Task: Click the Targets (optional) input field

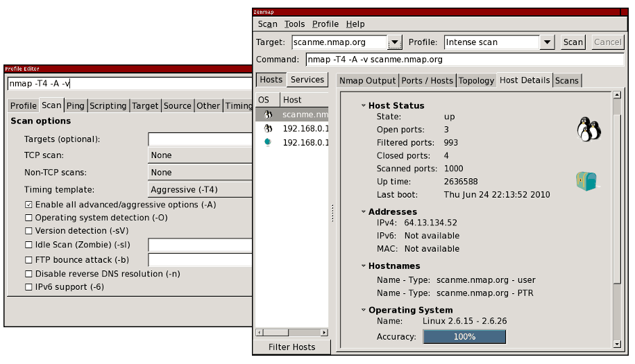Action: point(200,139)
